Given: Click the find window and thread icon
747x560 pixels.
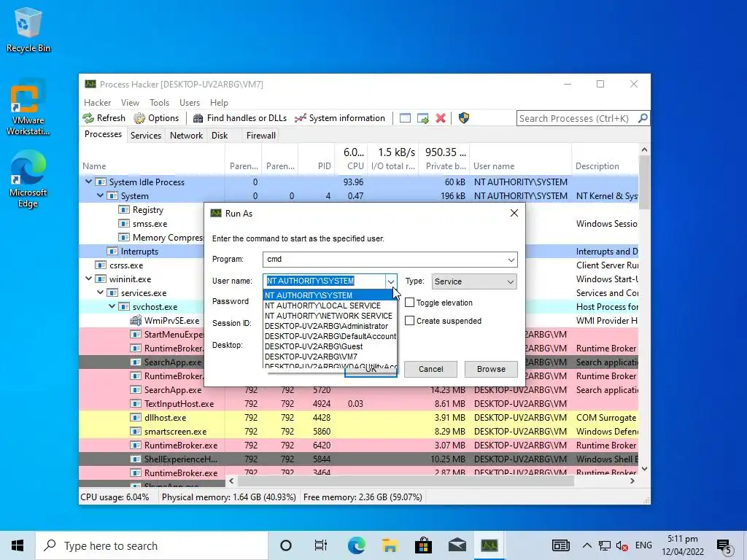Looking at the screenshot, I should point(422,118).
